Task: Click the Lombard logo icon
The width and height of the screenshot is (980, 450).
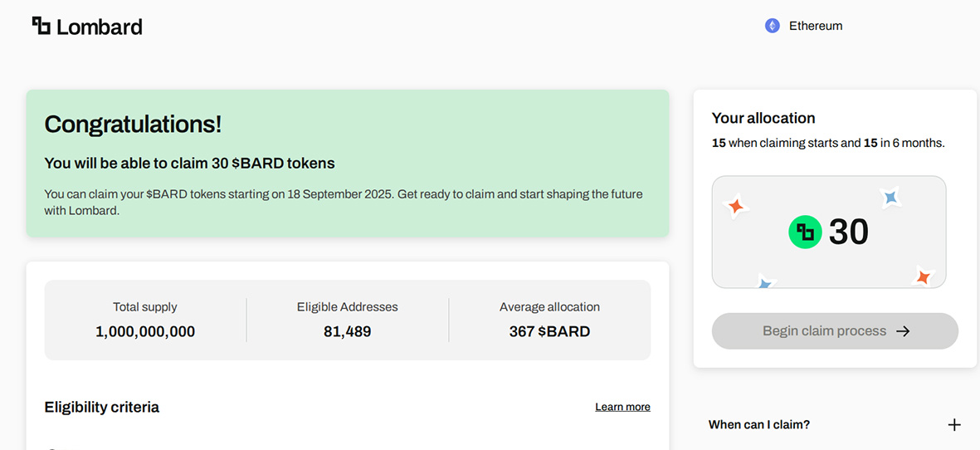Action: [41, 26]
